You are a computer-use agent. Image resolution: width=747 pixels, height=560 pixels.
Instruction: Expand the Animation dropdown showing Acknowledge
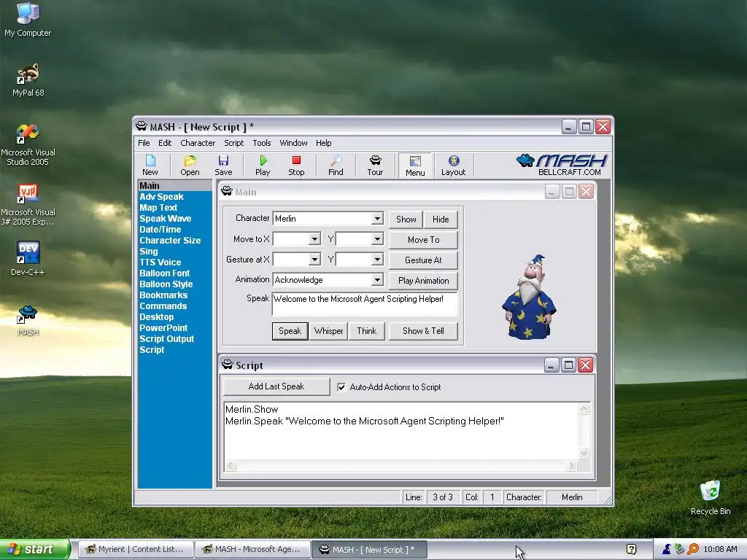[377, 280]
